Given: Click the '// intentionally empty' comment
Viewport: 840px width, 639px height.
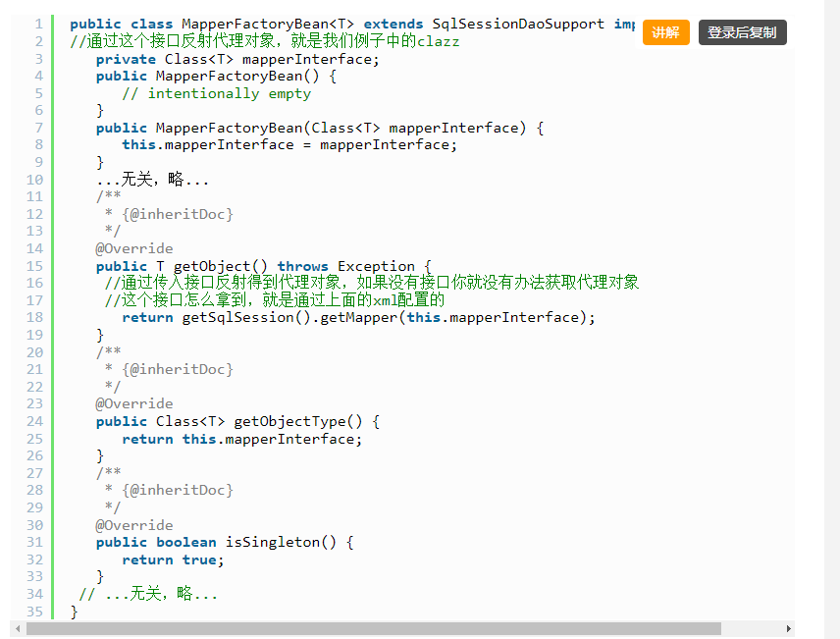Looking at the screenshot, I should pos(217,93).
